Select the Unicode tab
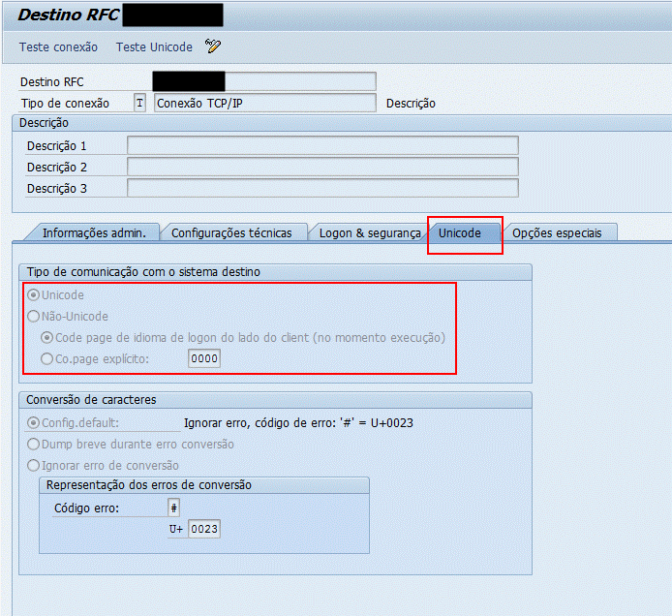 coord(460,232)
